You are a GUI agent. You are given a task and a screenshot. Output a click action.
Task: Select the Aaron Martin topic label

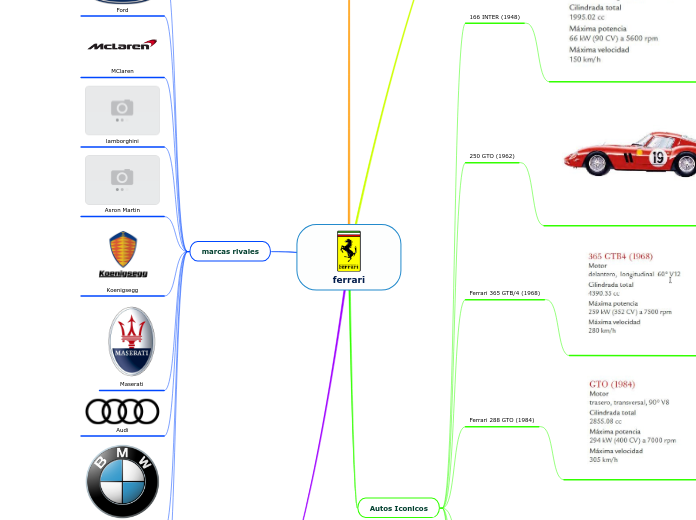[122, 210]
